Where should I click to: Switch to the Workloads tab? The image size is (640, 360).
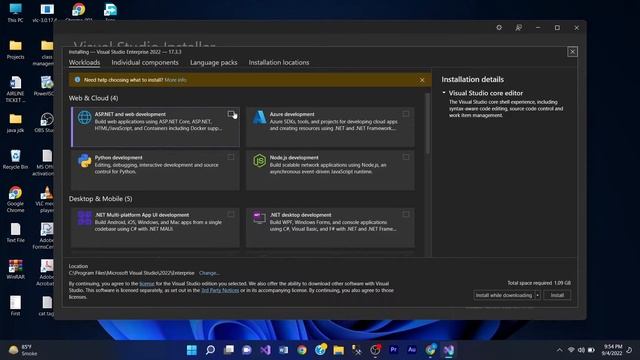pyautogui.click(x=84, y=62)
